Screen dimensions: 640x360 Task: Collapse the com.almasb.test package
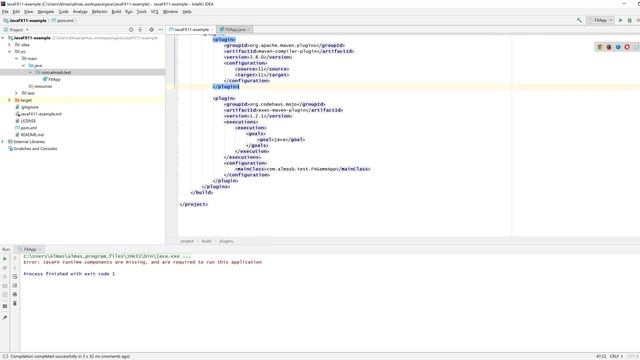pyautogui.click(x=31, y=73)
